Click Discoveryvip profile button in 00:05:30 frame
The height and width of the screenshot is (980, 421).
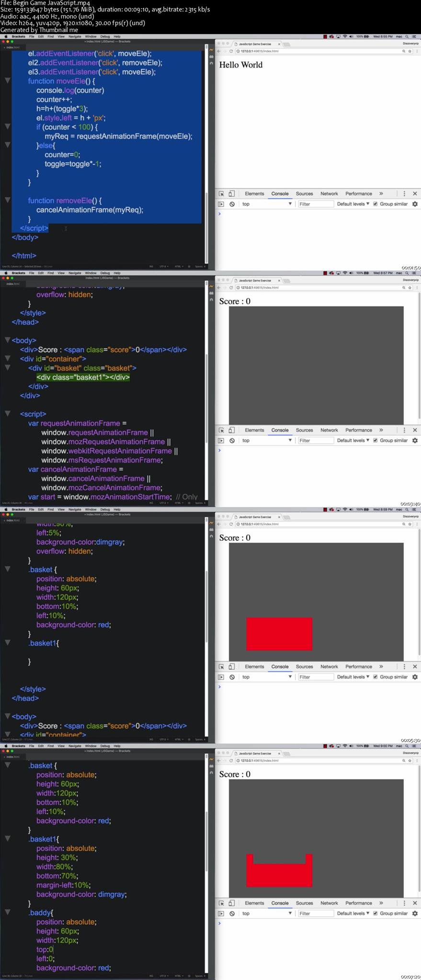[x=410, y=516]
